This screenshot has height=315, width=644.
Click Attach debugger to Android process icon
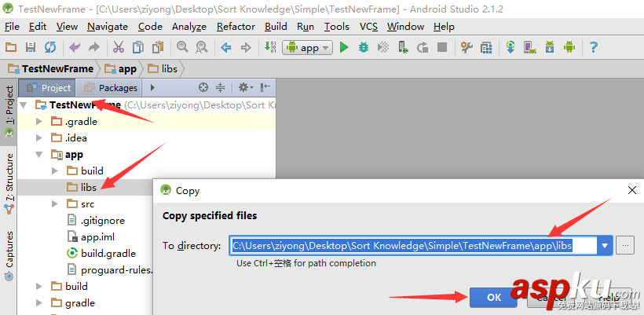click(x=403, y=47)
